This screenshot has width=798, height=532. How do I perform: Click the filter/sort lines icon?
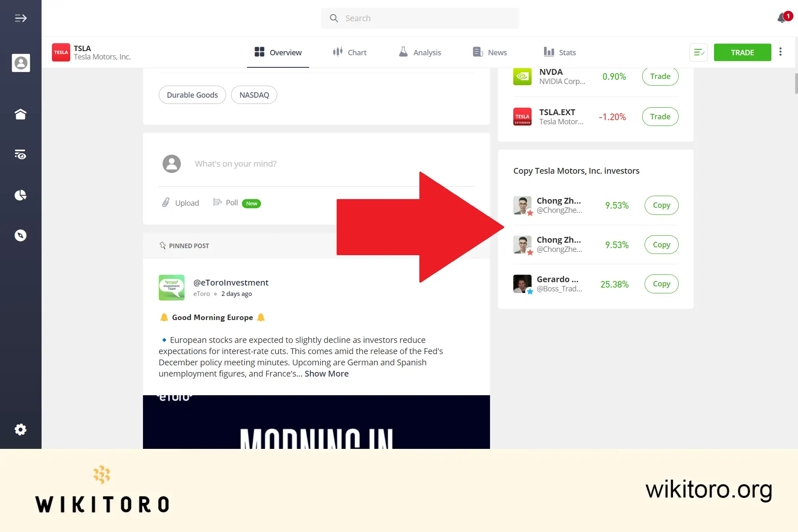[699, 52]
